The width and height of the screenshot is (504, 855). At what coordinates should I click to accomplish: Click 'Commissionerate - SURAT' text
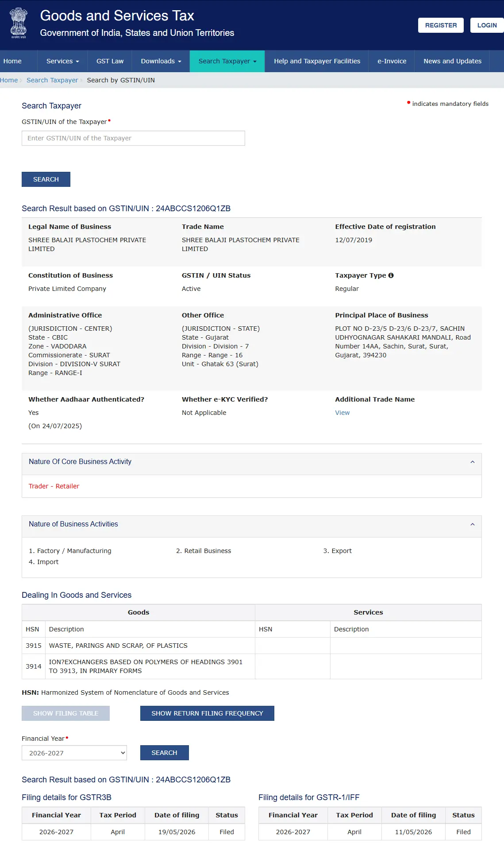[69, 355]
